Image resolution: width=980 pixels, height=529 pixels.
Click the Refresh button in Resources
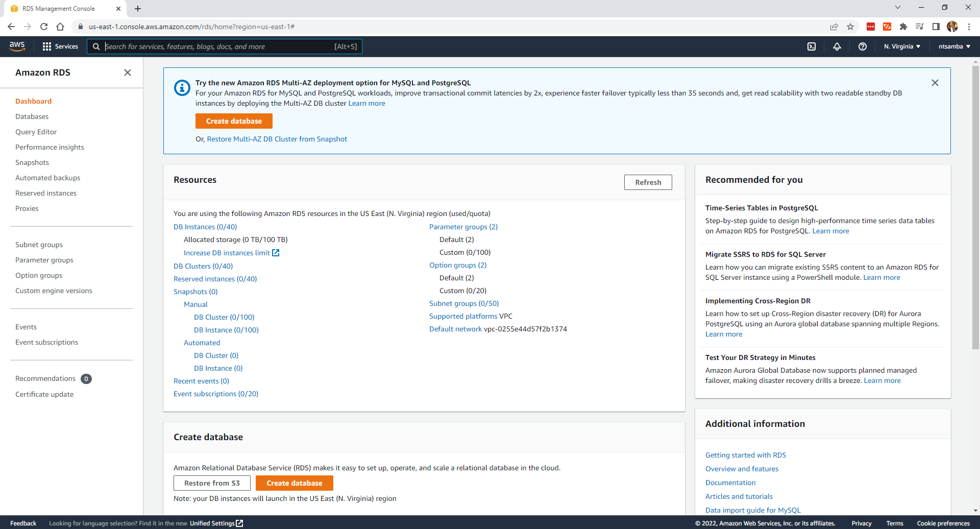pyautogui.click(x=648, y=182)
